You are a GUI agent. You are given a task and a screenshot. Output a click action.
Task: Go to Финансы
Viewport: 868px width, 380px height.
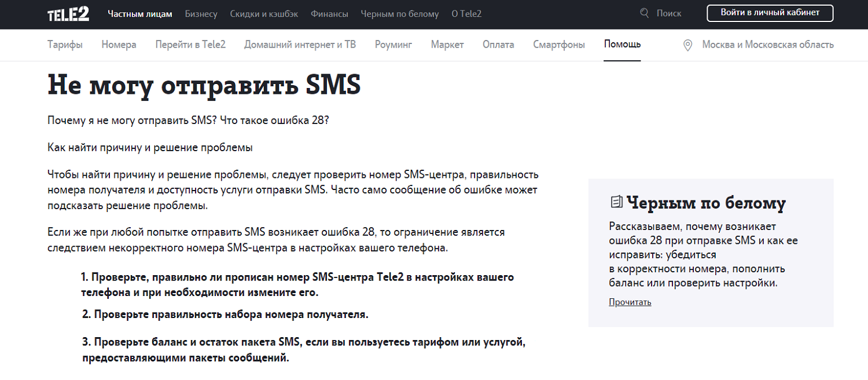point(329,13)
